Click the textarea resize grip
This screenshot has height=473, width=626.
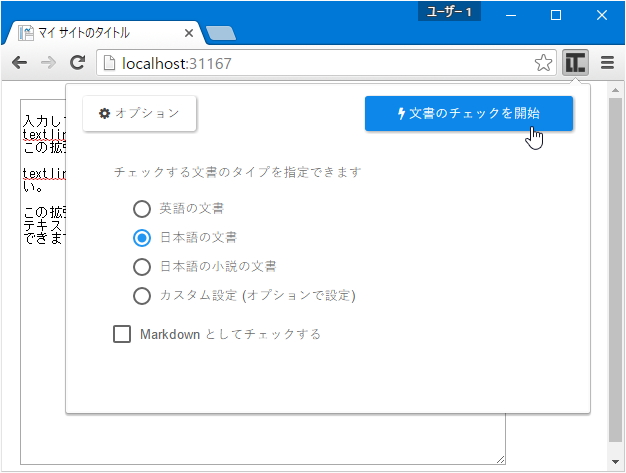pyautogui.click(x=501, y=459)
